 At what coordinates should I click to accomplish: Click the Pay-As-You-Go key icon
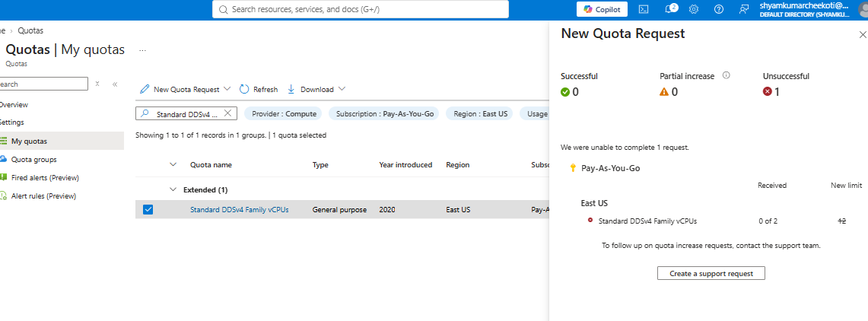click(x=573, y=168)
